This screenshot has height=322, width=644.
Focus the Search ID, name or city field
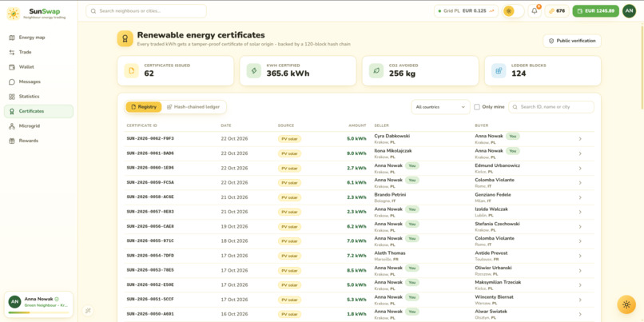tap(551, 107)
